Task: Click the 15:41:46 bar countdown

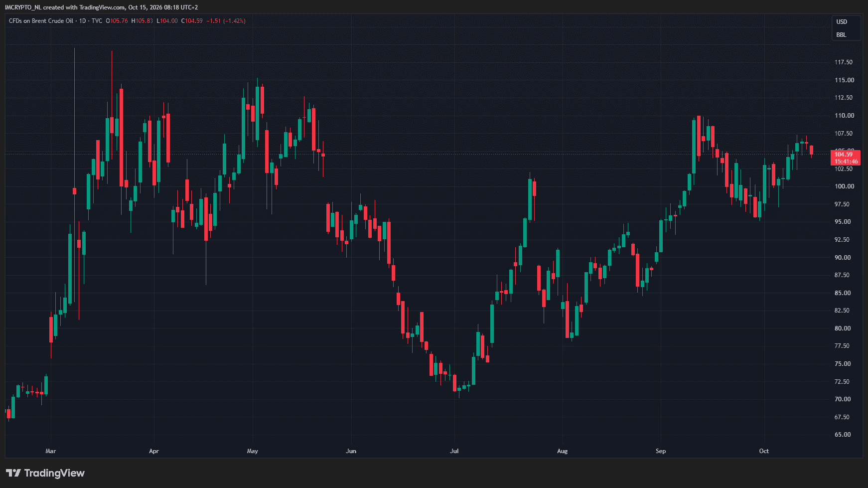Action: [x=846, y=162]
